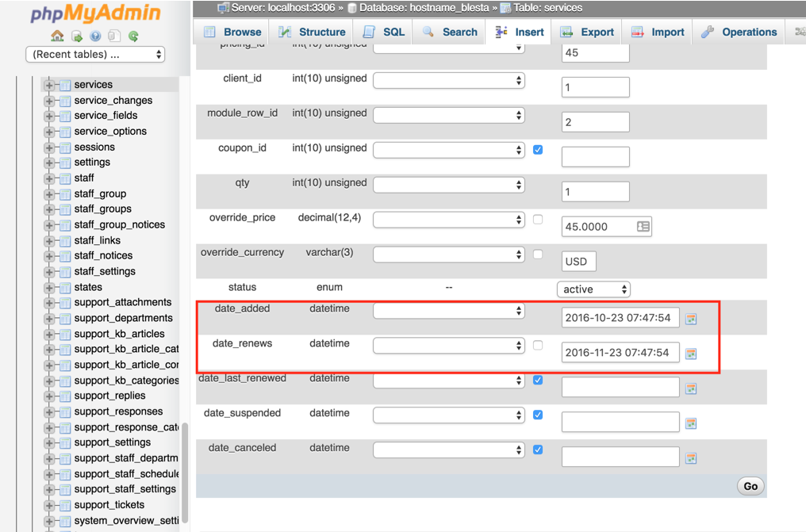The width and height of the screenshot is (806, 532).
Task: Click the database icon in breadcrumb
Action: (352, 8)
